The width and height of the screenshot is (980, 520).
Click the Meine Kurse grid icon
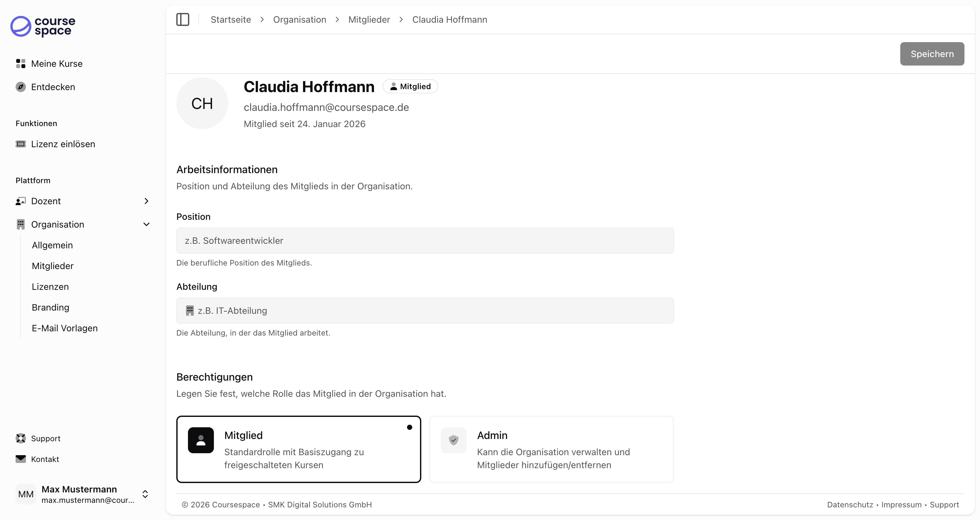pyautogui.click(x=20, y=64)
